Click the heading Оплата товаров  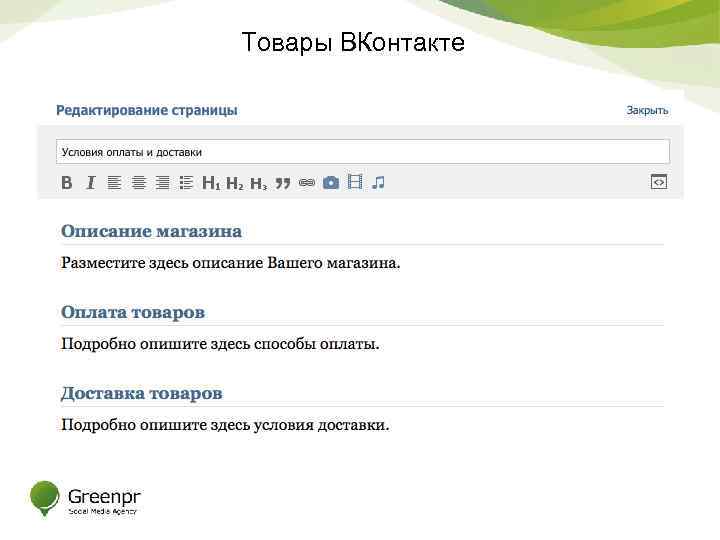[x=133, y=312]
